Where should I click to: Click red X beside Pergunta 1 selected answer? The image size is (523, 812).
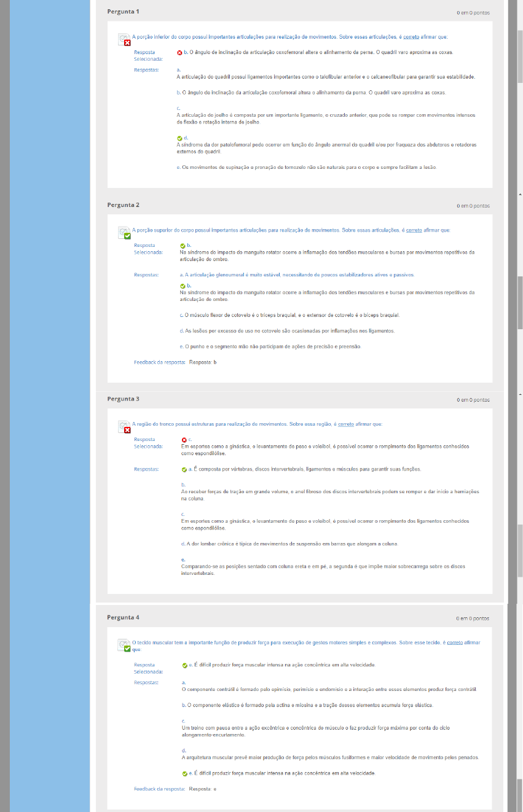(x=179, y=53)
